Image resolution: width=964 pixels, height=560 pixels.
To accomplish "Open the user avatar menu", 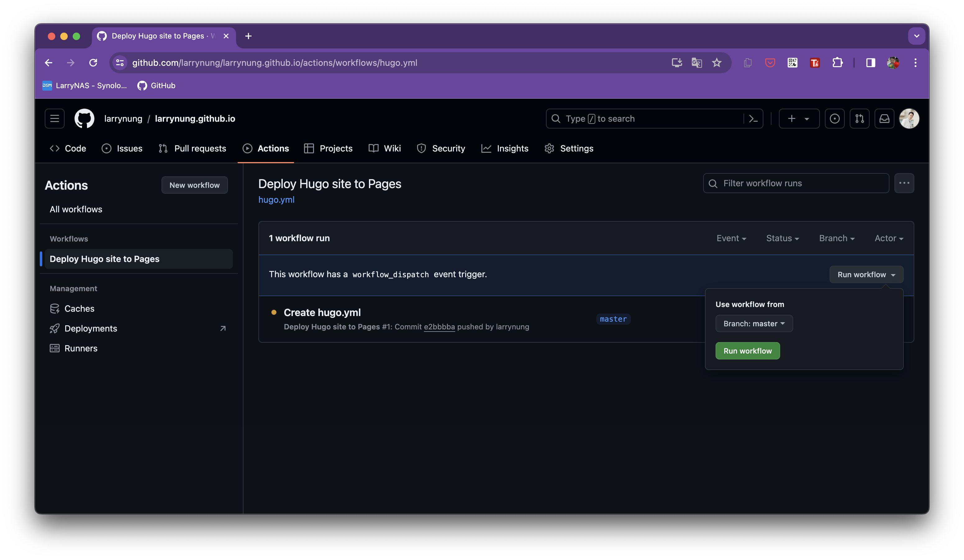I will pyautogui.click(x=909, y=119).
